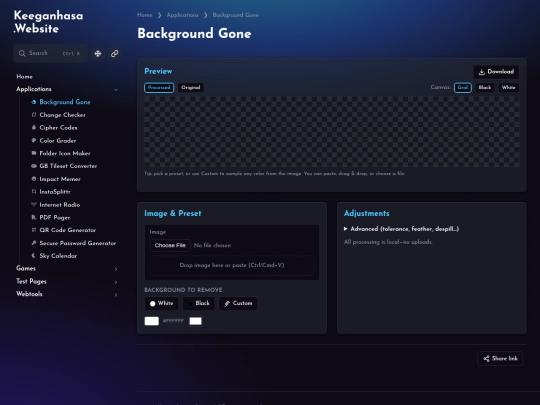
Task: Open Internet Radio application
Action: (60, 205)
